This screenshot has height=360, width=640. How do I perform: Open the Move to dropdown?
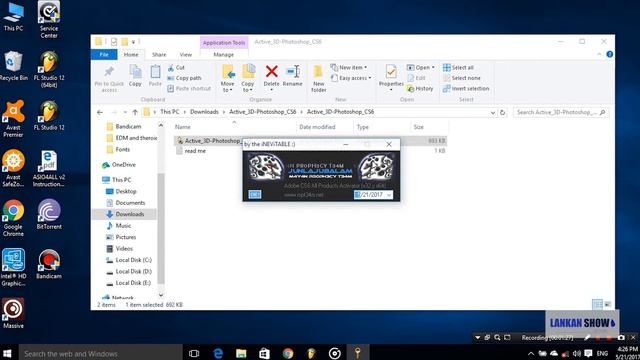(227, 87)
